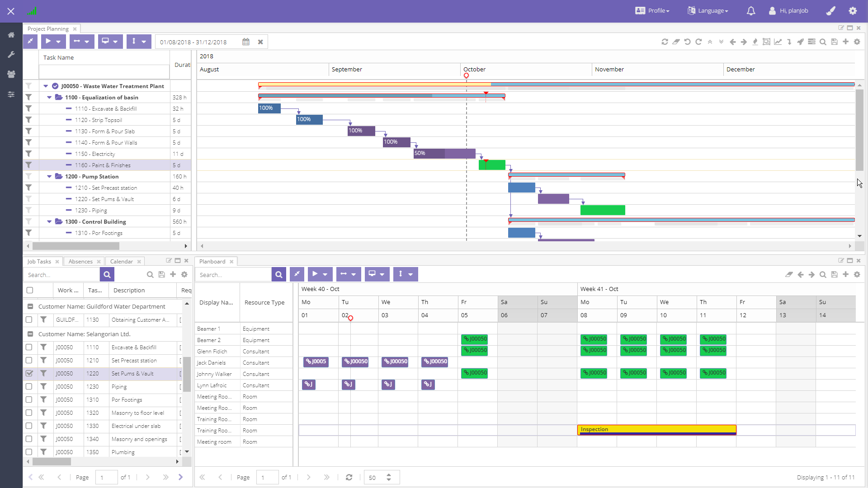Tick the select-all checkbox in the Job Tasks header

click(29, 290)
